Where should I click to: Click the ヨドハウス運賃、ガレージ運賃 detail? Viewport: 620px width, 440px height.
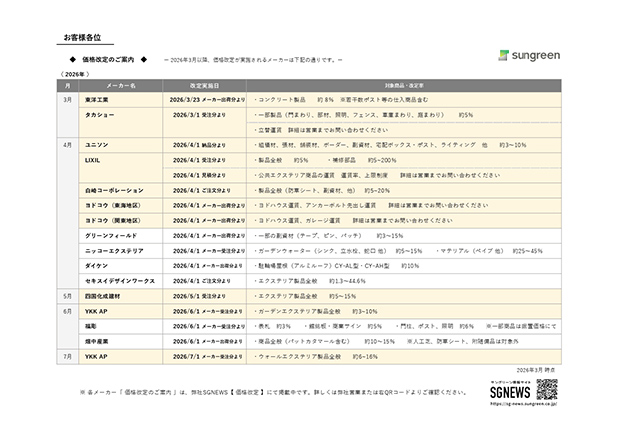[353, 221]
